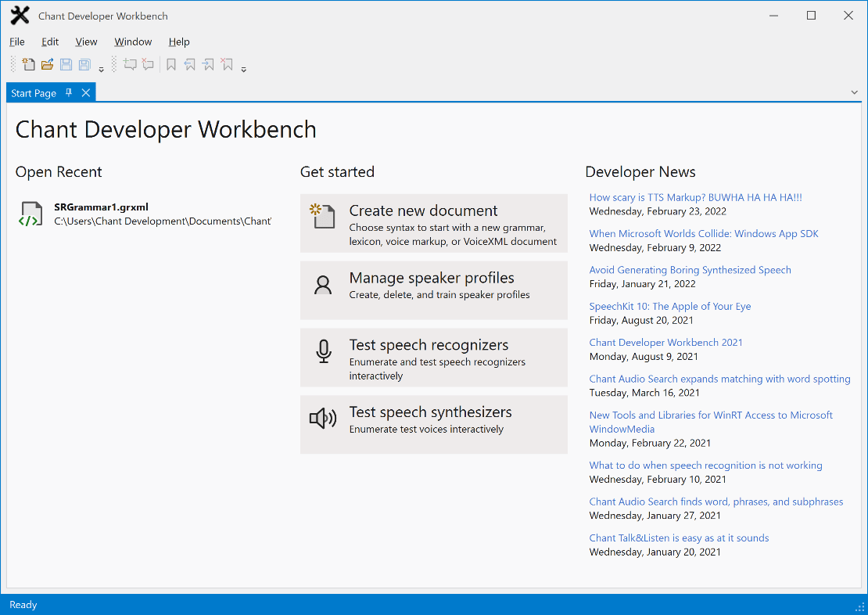Click the SRGrammar1.grxml file icon
This screenshot has height=615, width=868.
point(30,214)
